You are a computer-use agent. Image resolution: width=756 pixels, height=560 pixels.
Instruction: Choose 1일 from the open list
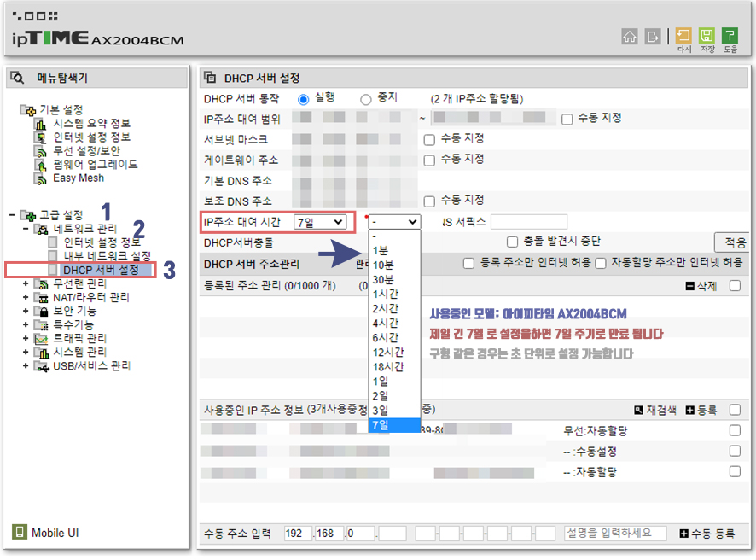(394, 382)
